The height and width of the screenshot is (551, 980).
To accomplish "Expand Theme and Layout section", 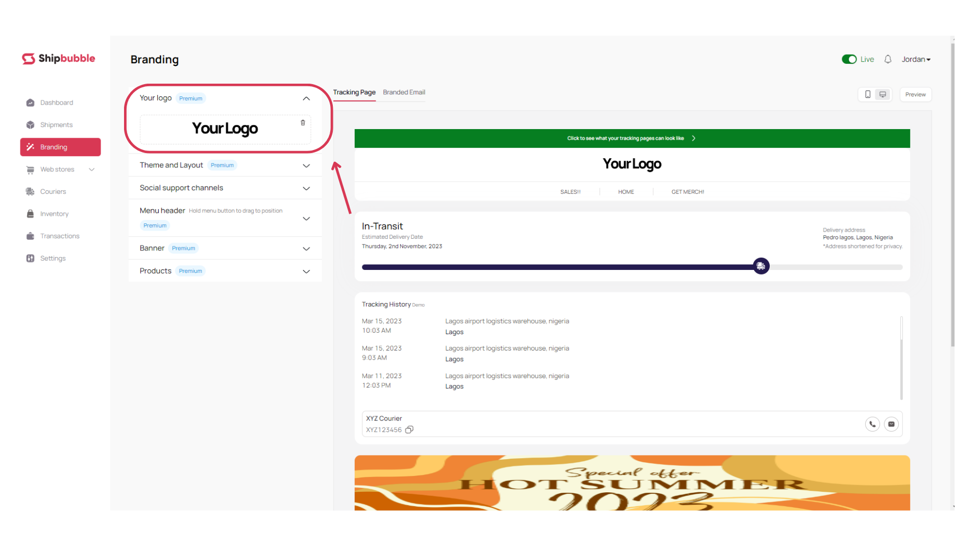I will [x=306, y=166].
